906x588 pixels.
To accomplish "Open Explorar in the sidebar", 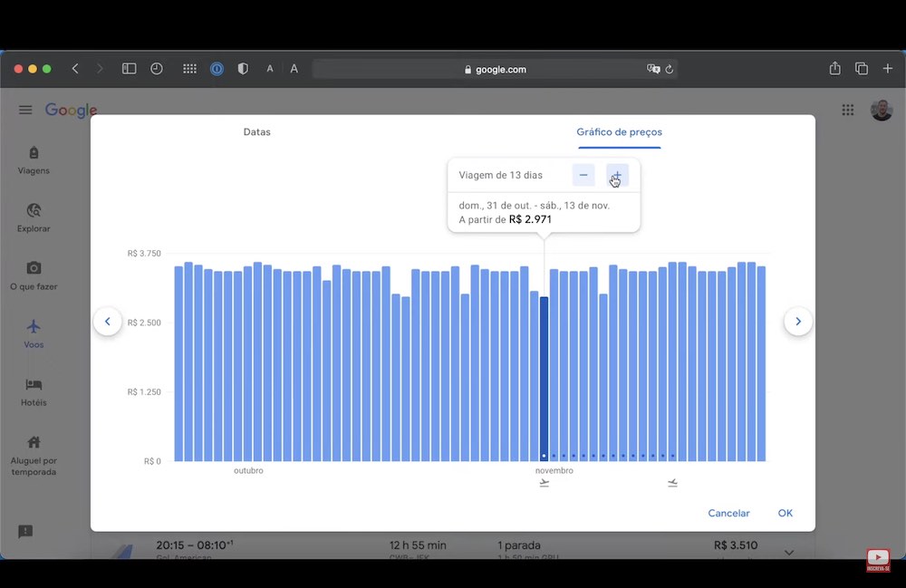I will point(34,217).
